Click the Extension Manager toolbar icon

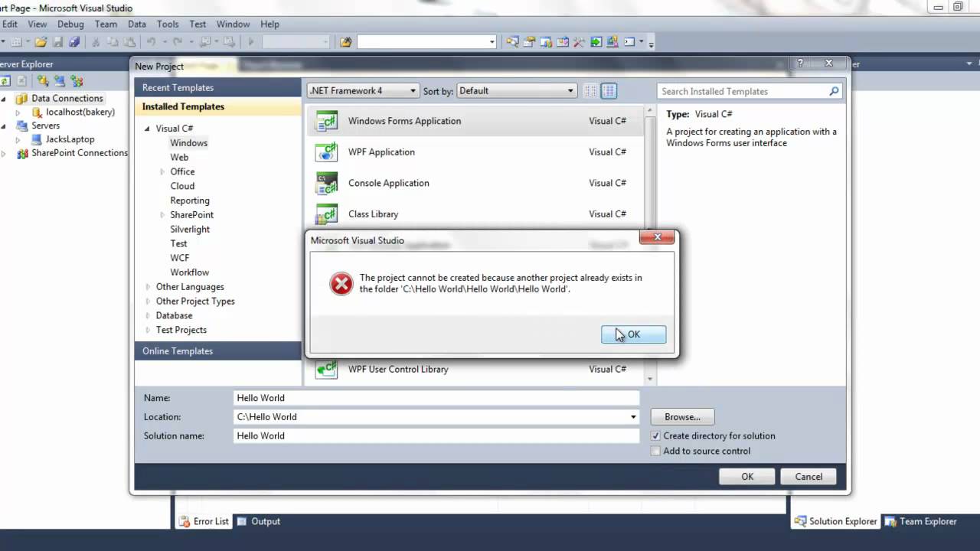(x=612, y=42)
